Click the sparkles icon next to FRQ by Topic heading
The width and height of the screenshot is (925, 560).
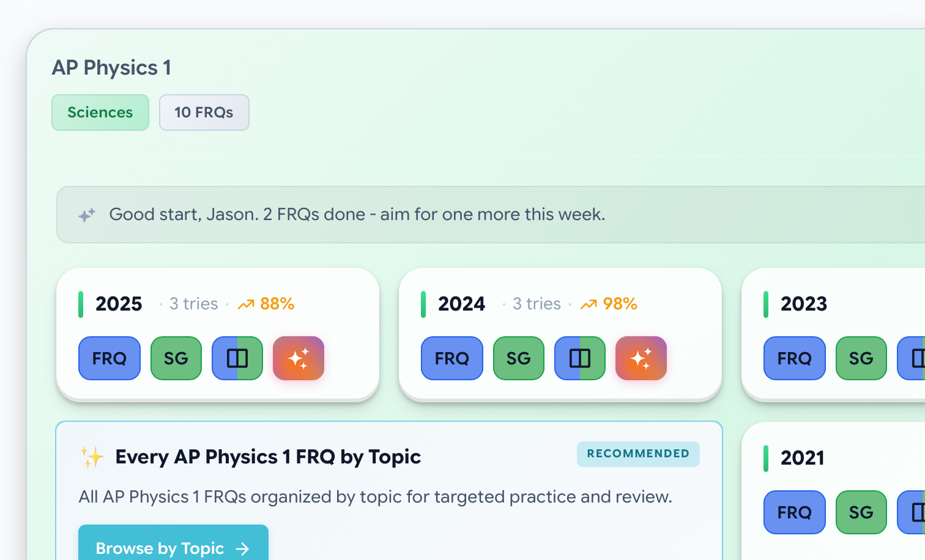pos(92,455)
